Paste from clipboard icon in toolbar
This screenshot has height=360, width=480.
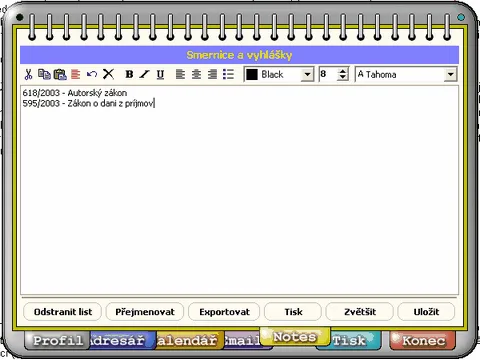[x=60, y=74]
